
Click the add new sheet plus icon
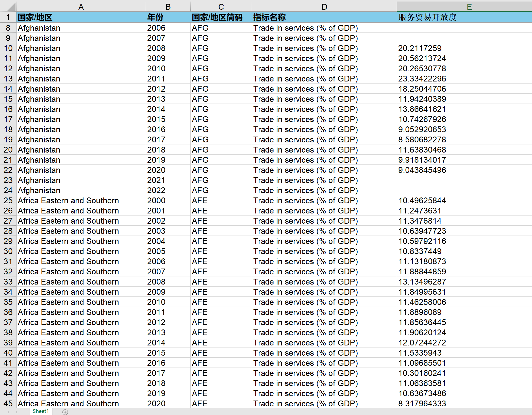click(65, 412)
